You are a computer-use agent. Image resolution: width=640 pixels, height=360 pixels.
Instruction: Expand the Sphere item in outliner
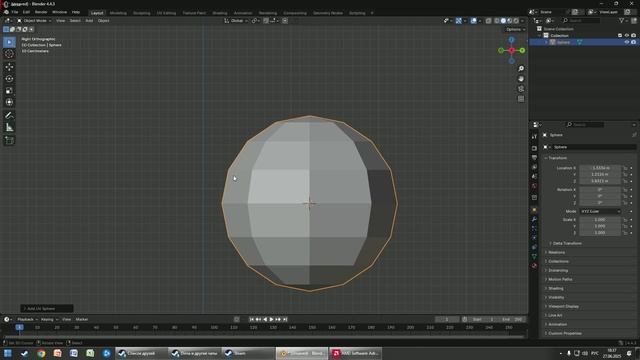pos(546,42)
